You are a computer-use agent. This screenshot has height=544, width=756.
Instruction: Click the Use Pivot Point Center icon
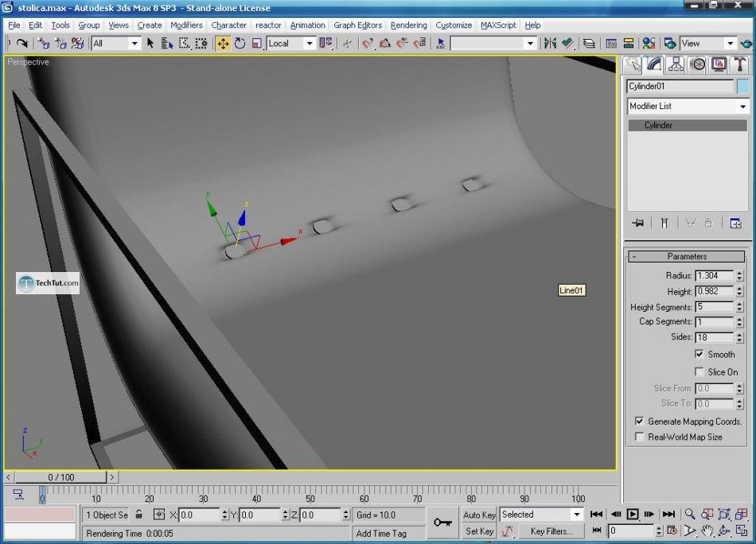pyautogui.click(x=326, y=44)
